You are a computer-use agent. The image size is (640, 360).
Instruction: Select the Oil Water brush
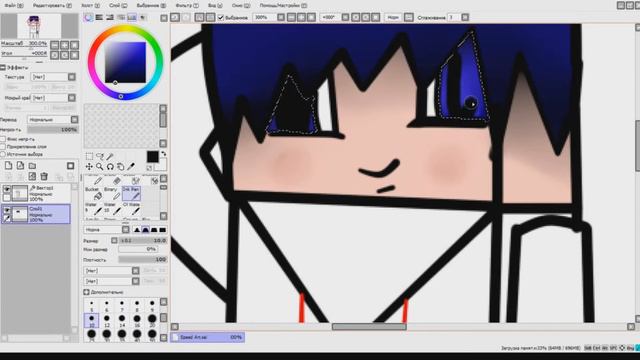coord(131,209)
